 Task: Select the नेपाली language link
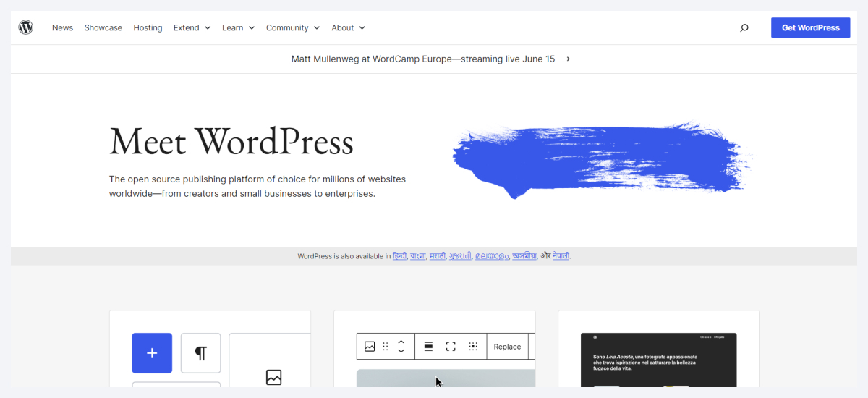(x=561, y=256)
